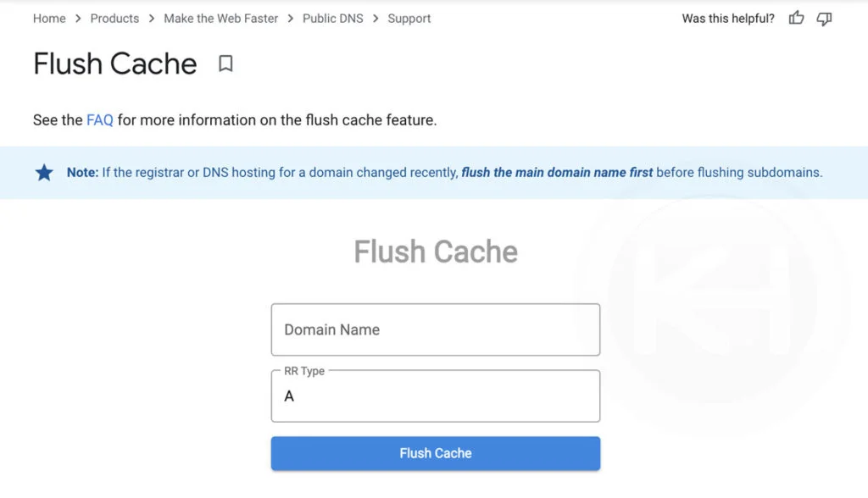Image resolution: width=868 pixels, height=498 pixels.
Task: Open the FAQ link
Action: [x=99, y=119]
